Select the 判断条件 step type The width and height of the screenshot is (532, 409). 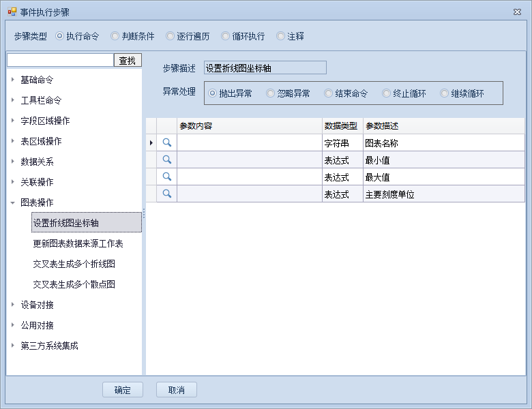tap(115, 36)
